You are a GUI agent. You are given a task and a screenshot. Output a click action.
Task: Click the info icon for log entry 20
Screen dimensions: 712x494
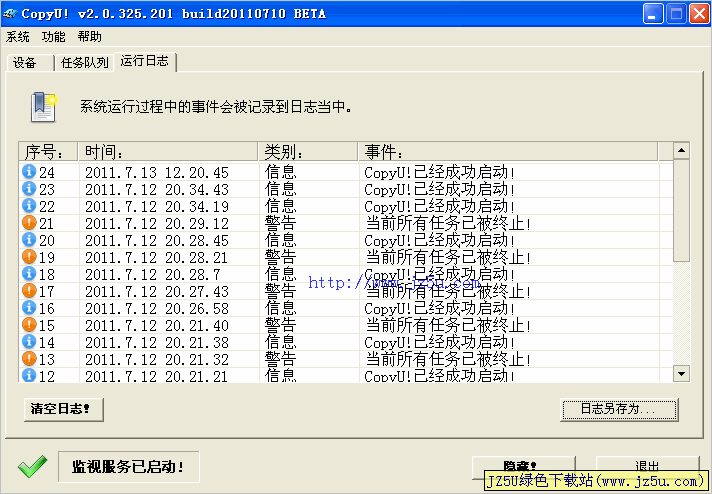click(29, 239)
